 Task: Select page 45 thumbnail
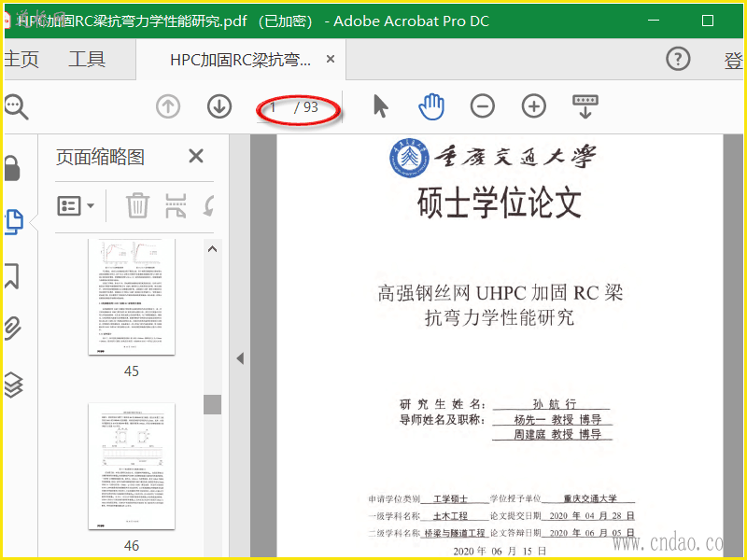(132, 297)
